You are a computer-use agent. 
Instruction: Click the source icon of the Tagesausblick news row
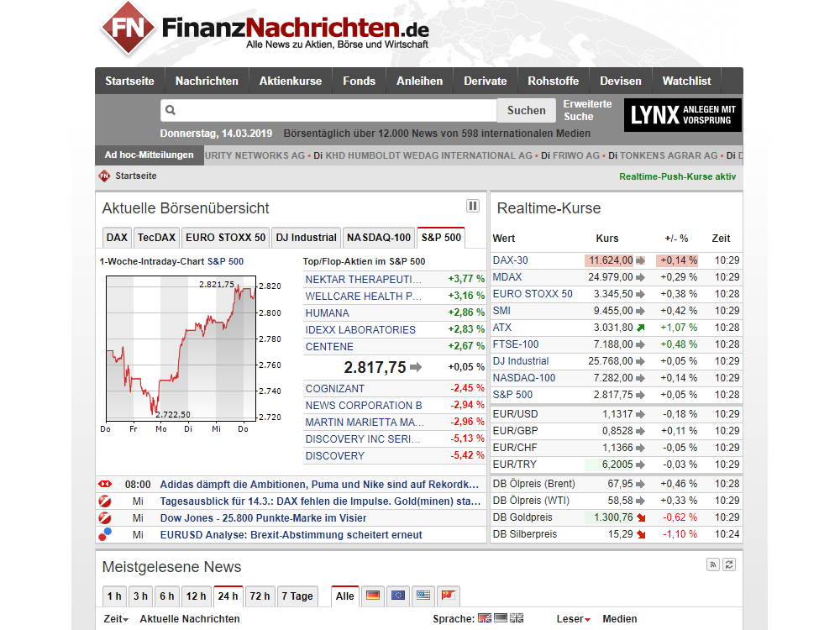pos(105,501)
